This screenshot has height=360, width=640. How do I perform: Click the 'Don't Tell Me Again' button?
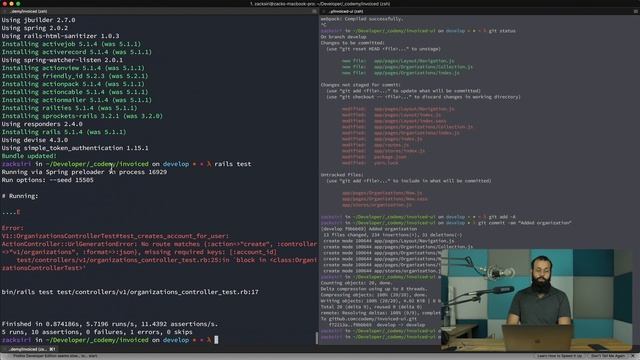pyautogui.click(x=608, y=356)
